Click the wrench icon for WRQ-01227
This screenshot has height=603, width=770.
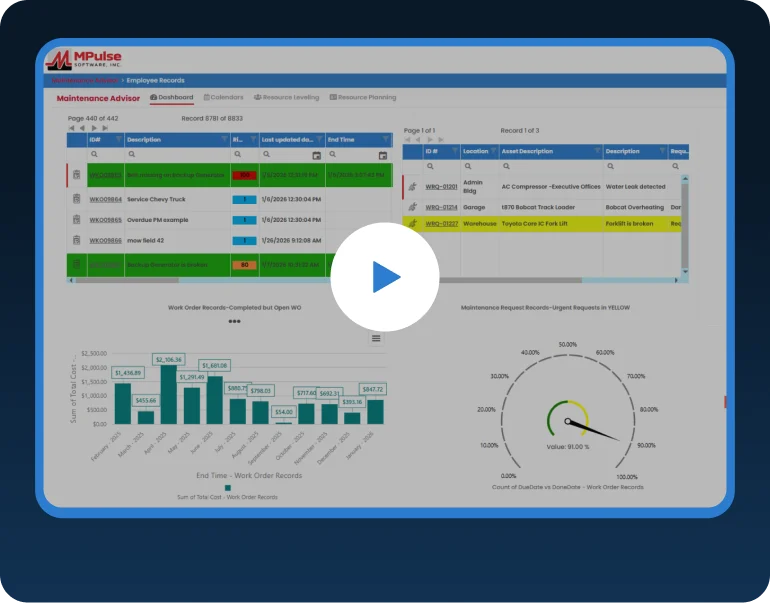[412, 224]
